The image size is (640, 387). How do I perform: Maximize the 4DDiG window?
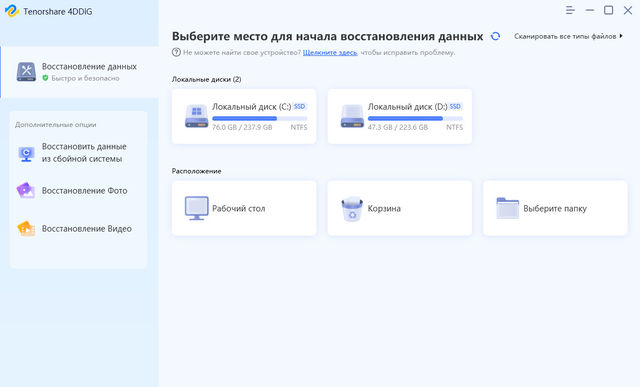609,10
